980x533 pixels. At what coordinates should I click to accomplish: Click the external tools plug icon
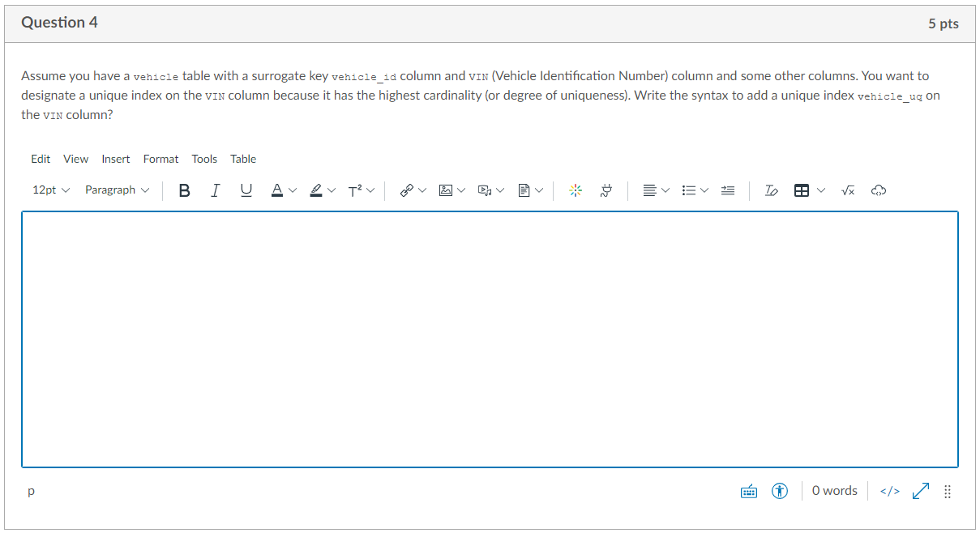[x=606, y=190]
